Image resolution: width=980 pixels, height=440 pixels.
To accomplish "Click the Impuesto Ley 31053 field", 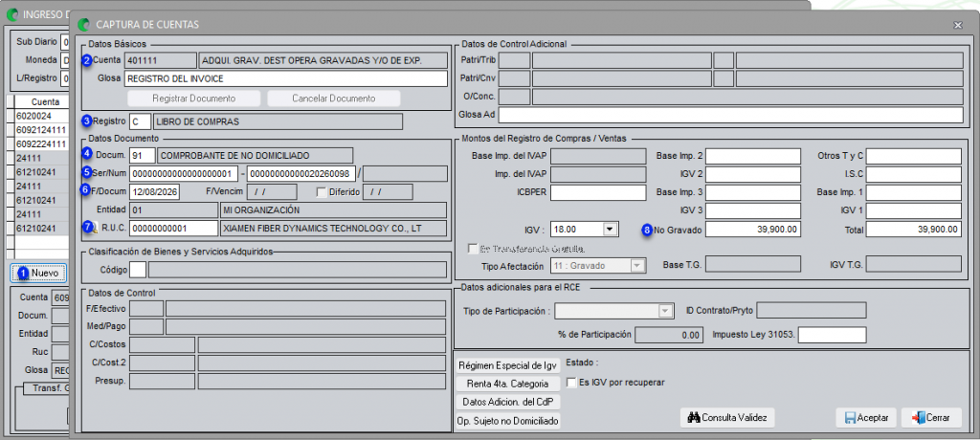I will 833,335.
